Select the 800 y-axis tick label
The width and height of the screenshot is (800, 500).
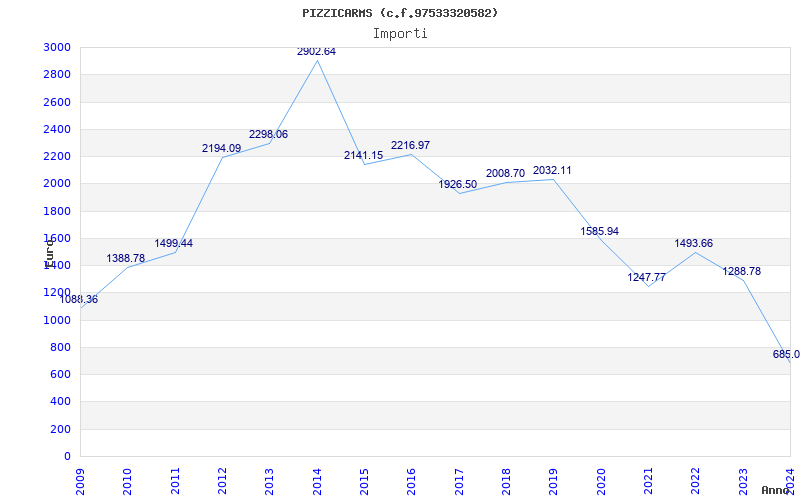[x=60, y=347]
